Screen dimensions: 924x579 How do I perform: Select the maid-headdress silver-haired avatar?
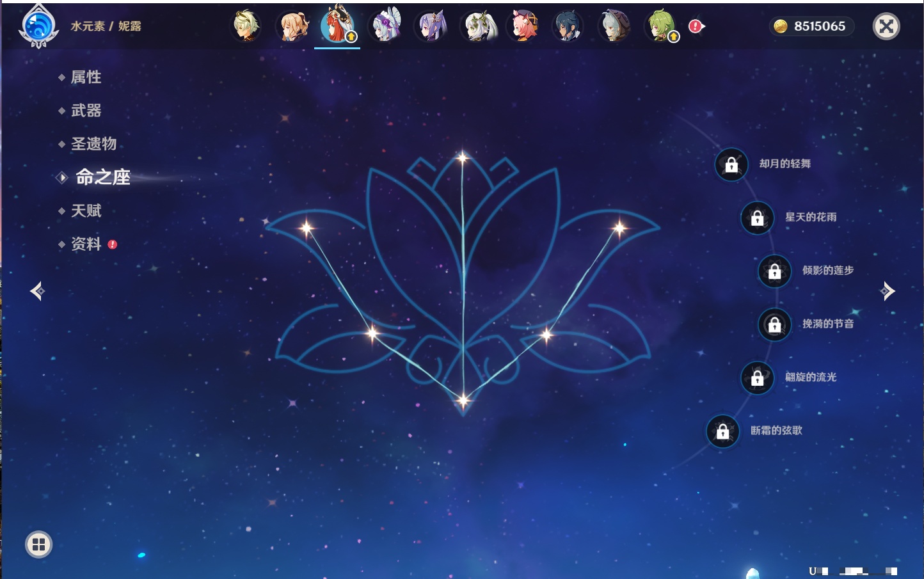click(386, 26)
